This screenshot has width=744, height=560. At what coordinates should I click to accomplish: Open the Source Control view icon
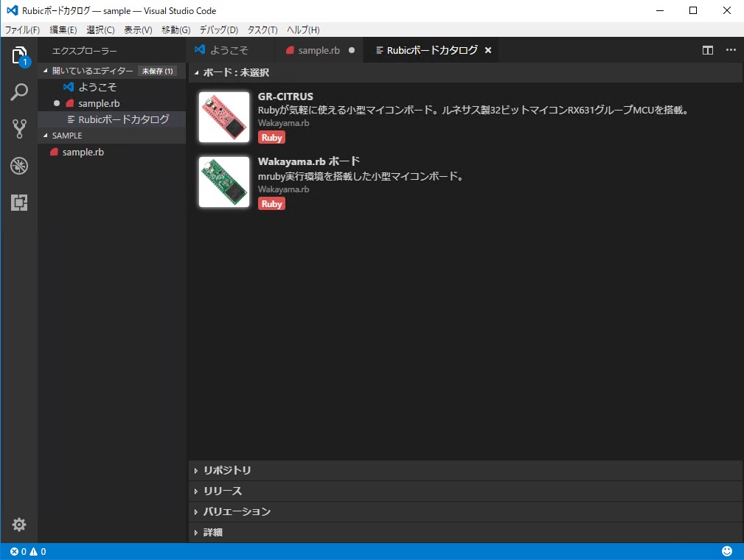[x=19, y=128]
